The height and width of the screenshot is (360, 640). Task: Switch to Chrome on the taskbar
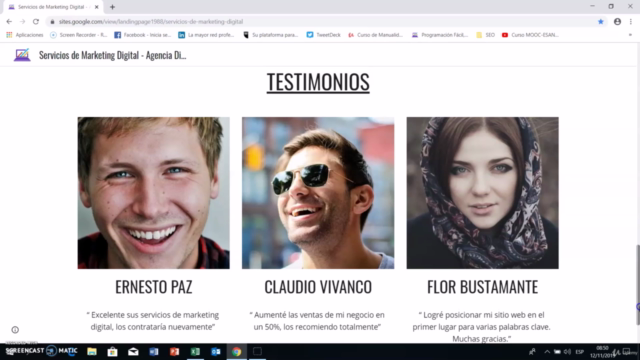(237, 351)
